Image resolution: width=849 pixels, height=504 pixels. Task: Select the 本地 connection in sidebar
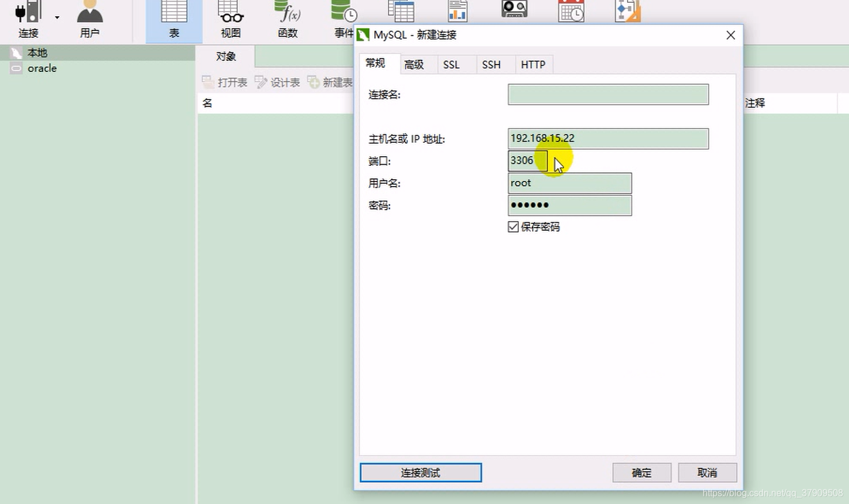click(x=37, y=53)
